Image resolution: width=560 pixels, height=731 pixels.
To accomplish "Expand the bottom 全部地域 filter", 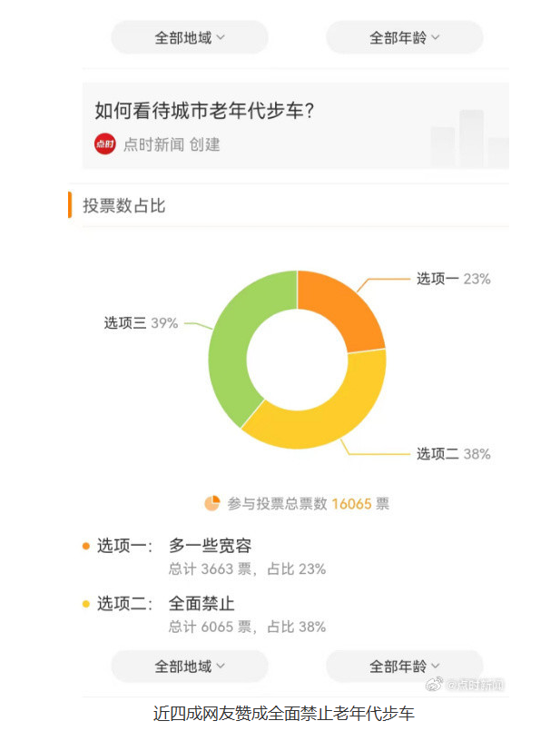I will [188, 666].
